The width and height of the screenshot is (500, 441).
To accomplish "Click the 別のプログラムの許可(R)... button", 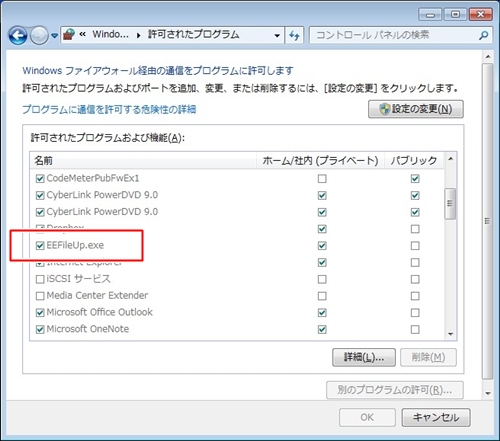I will click(395, 390).
